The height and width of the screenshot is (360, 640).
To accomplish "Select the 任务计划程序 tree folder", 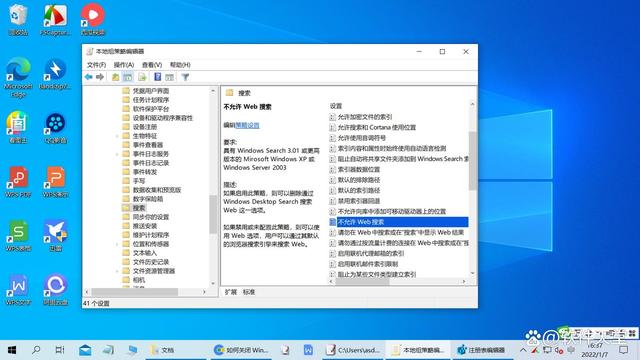I will coord(151,100).
